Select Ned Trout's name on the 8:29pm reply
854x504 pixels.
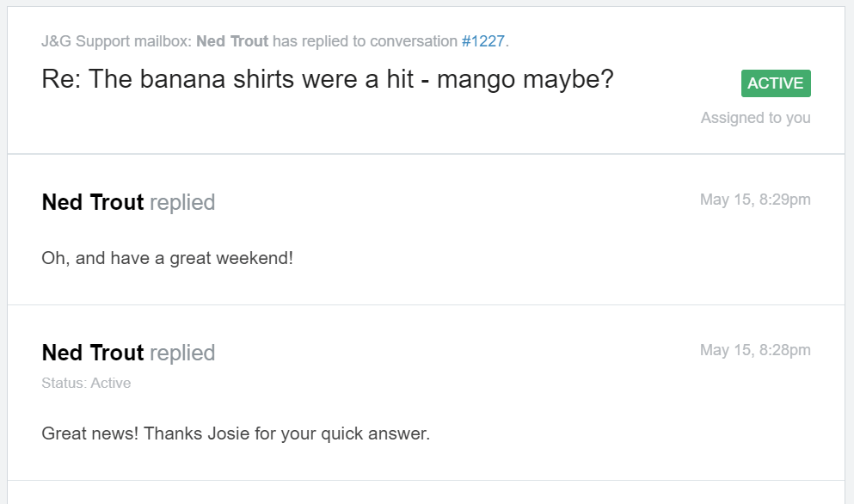93,203
